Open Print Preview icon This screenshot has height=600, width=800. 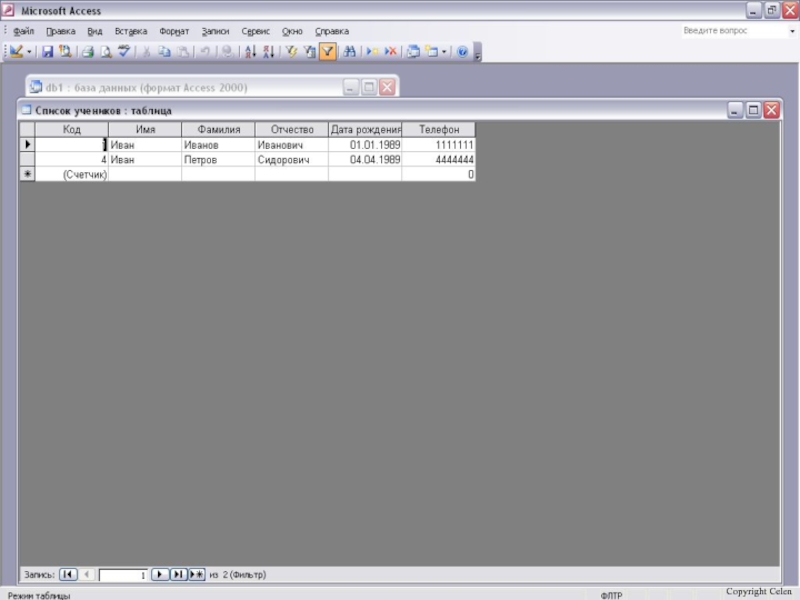[x=106, y=52]
